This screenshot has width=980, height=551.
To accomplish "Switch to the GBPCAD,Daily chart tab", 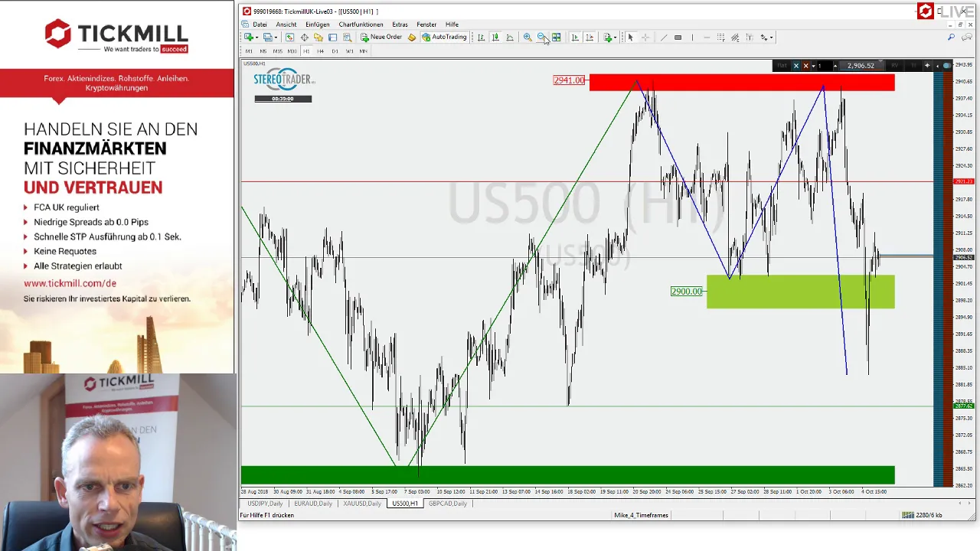I will [448, 504].
